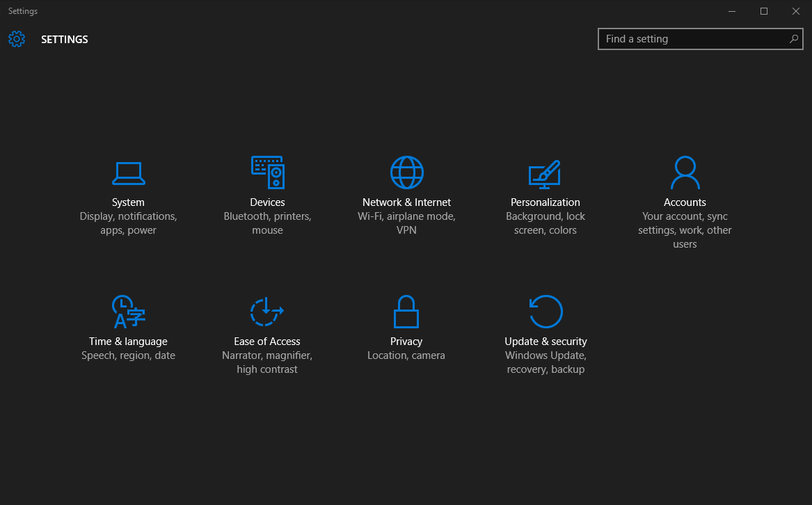Select the Personalization title text

click(546, 202)
